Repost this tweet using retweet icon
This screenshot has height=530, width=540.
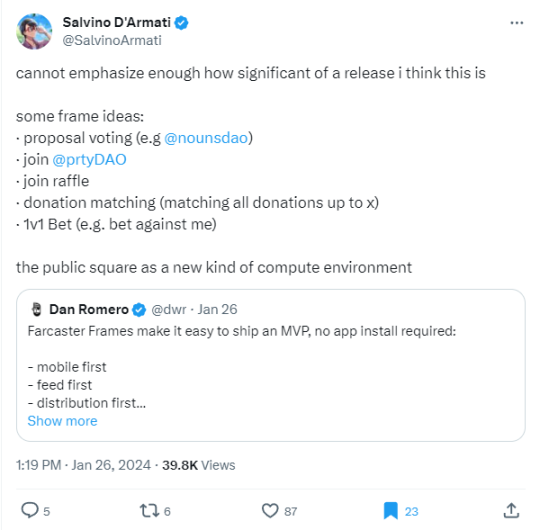pyautogui.click(x=149, y=510)
